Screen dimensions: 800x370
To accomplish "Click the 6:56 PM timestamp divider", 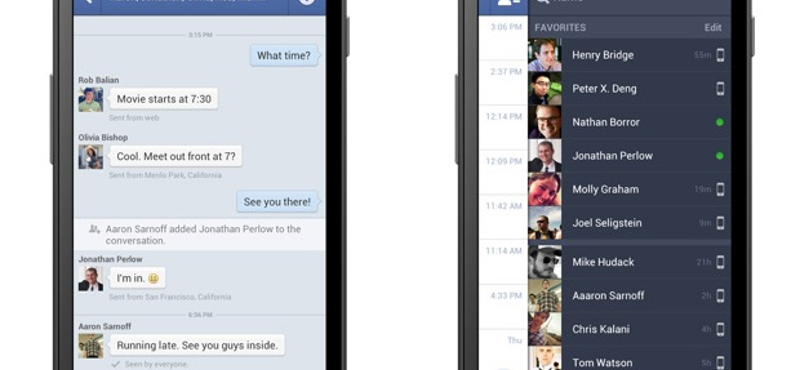I will (x=200, y=315).
